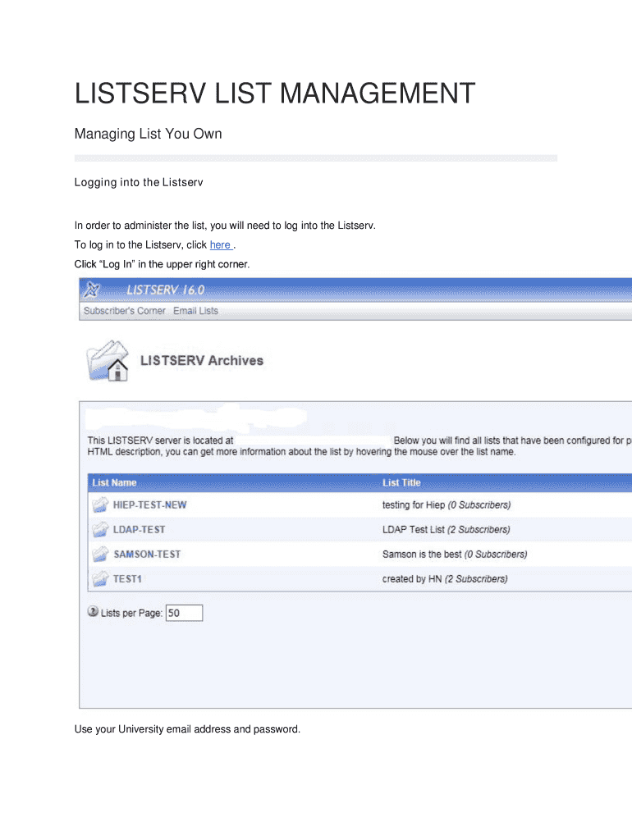This screenshot has width=632, height=840.
Task: Open the HIEP-TEST-NEW list
Action: click(x=149, y=504)
